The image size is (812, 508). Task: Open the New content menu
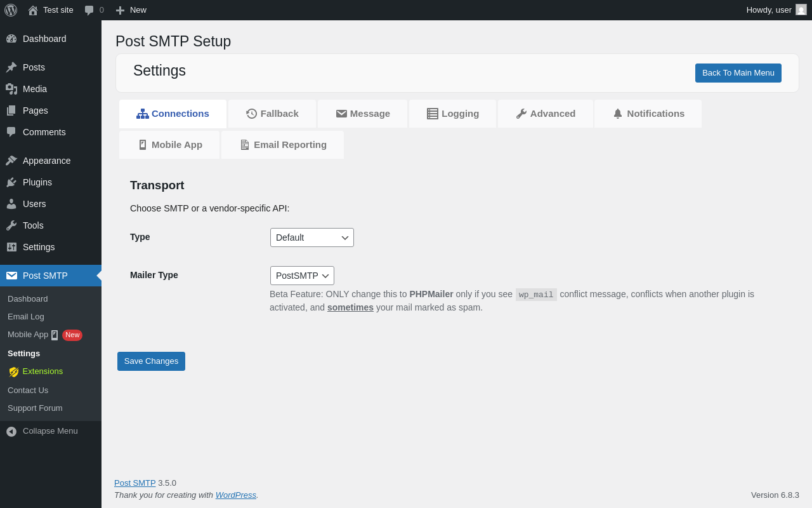(131, 10)
